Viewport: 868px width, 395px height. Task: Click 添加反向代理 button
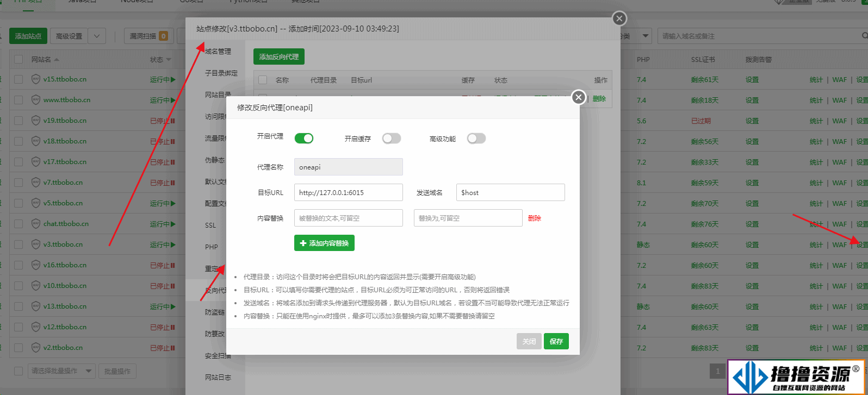coord(279,57)
